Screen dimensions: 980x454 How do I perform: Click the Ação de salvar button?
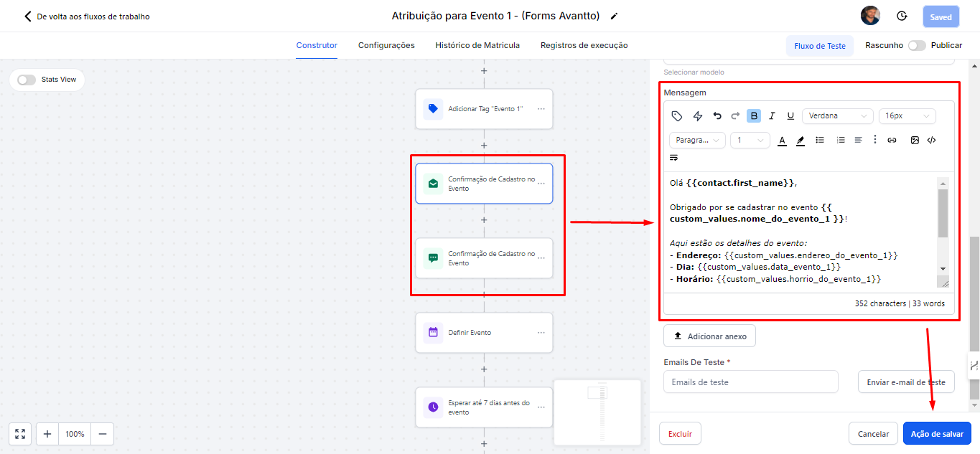point(937,434)
